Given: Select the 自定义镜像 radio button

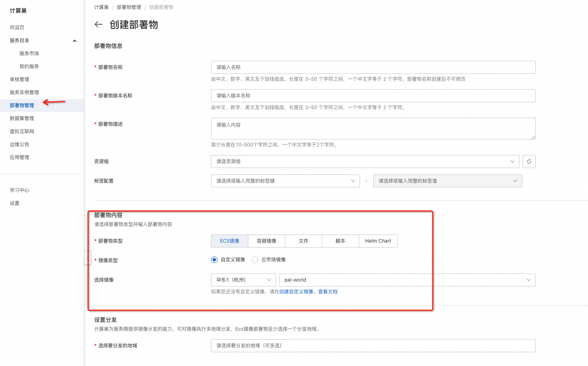Looking at the screenshot, I should click(214, 260).
